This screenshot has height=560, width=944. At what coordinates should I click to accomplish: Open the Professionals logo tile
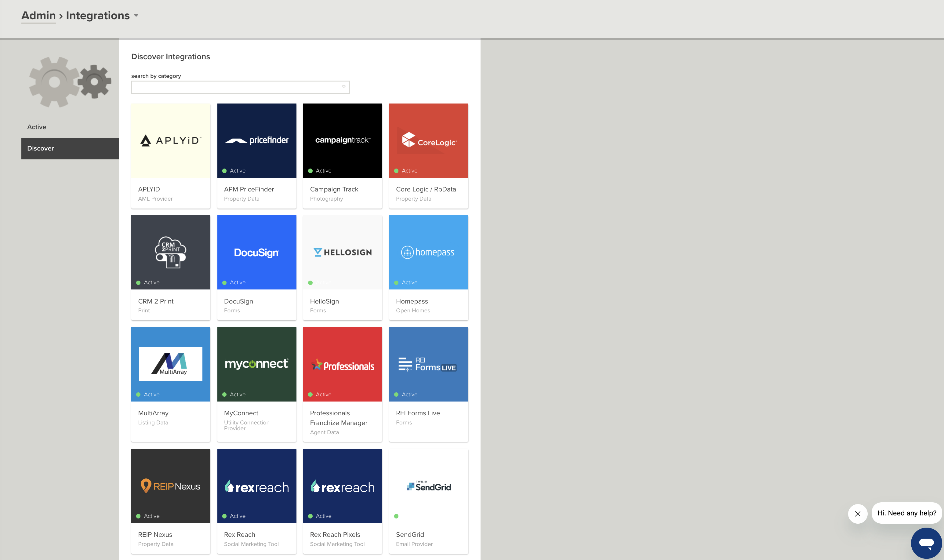click(343, 364)
